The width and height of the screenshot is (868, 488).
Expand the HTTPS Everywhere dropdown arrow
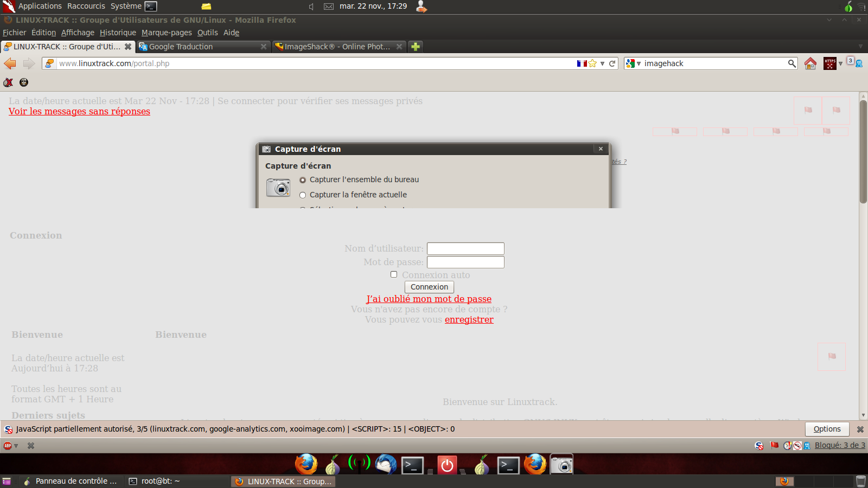840,63
